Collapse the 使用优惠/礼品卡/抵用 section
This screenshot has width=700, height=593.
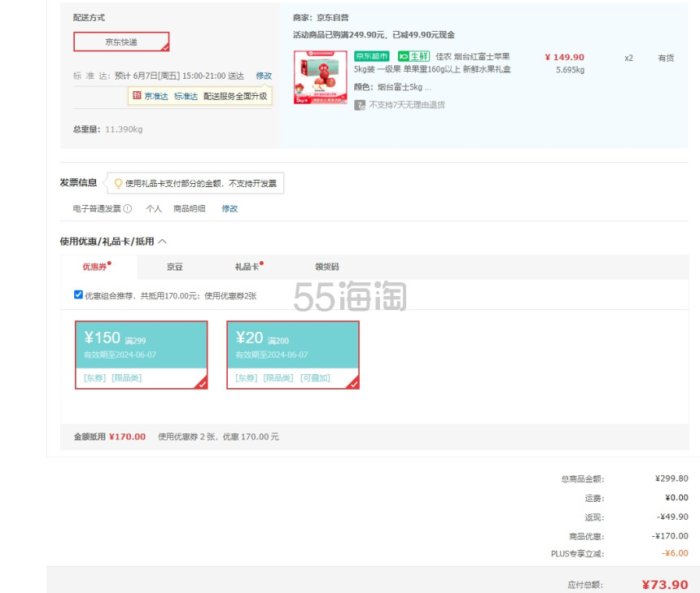[163, 242]
